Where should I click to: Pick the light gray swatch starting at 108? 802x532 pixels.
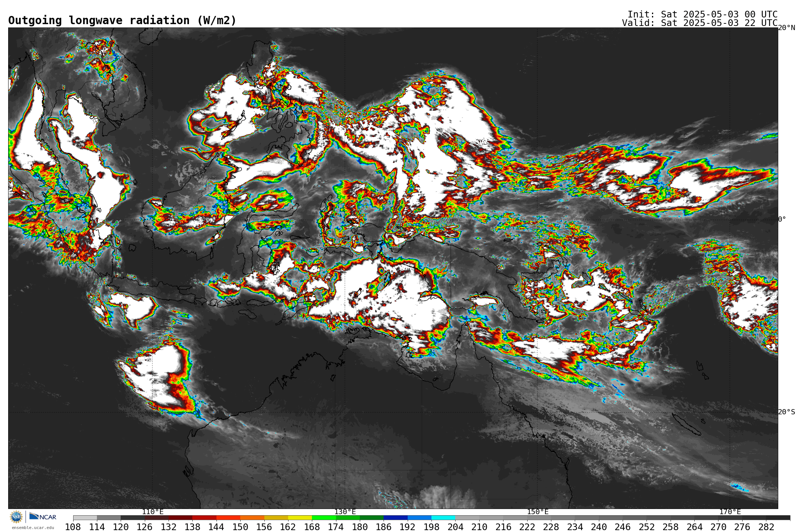point(85,518)
